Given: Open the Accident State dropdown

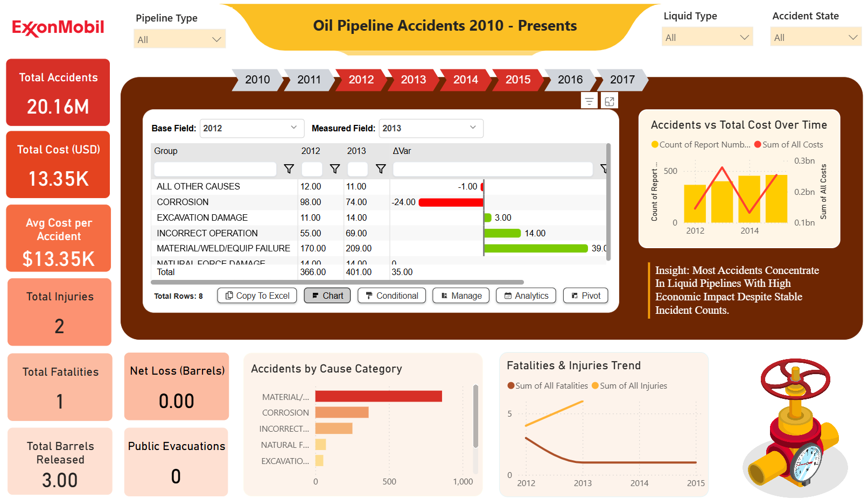Looking at the screenshot, I should [816, 37].
